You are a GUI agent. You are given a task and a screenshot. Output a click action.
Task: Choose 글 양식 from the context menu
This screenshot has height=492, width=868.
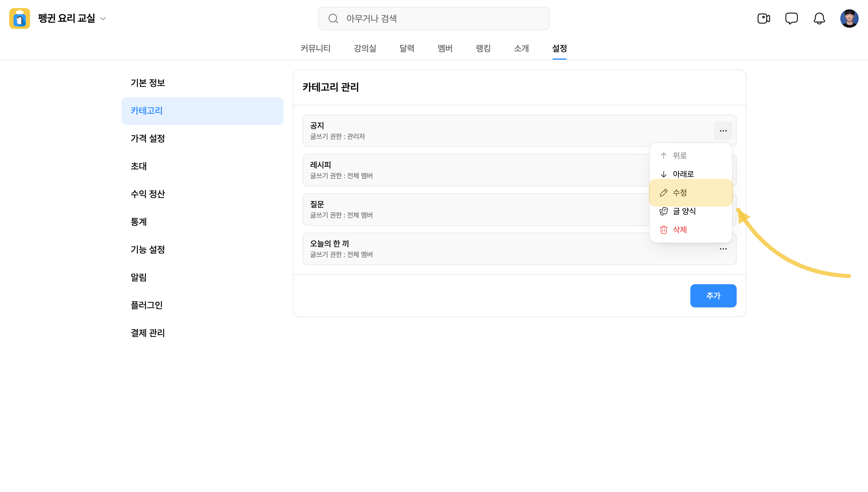(691, 211)
